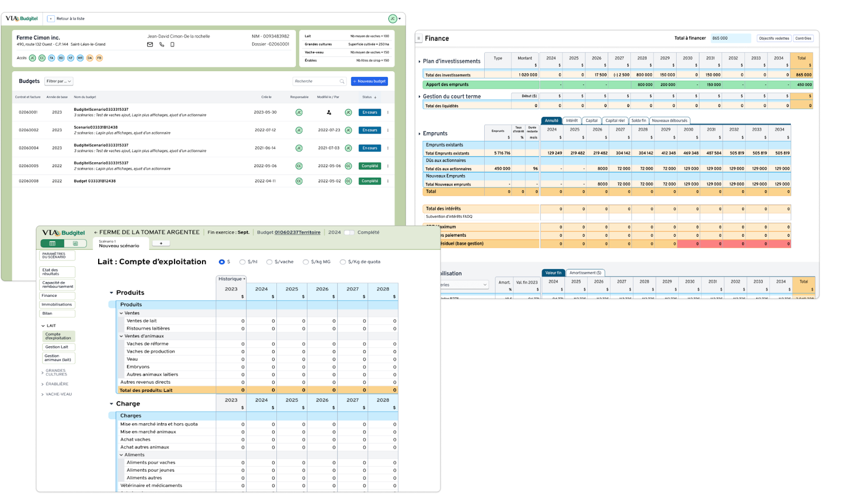Click the envelope email icon for Ferme Cimon
The height and width of the screenshot is (504, 844).
(150, 45)
